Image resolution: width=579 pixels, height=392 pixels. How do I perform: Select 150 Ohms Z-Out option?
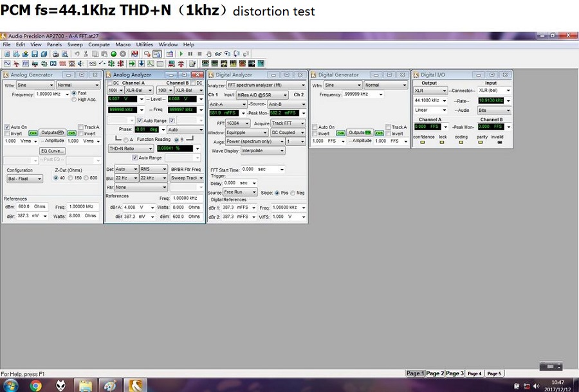pyautogui.click(x=72, y=178)
